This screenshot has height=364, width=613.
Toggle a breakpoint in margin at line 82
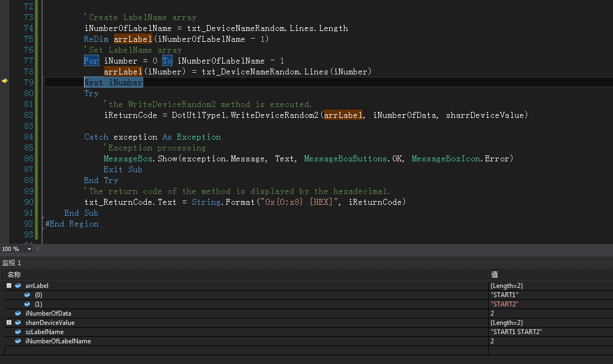[x=5, y=115]
